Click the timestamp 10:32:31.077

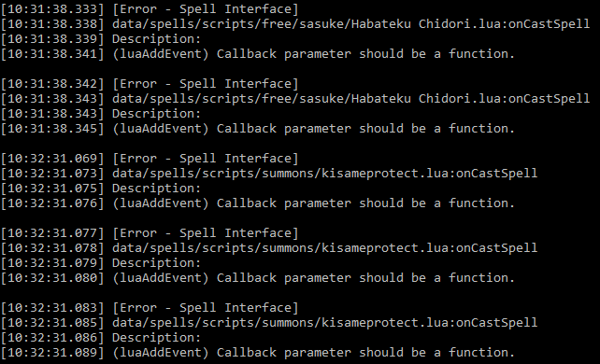coord(52,233)
